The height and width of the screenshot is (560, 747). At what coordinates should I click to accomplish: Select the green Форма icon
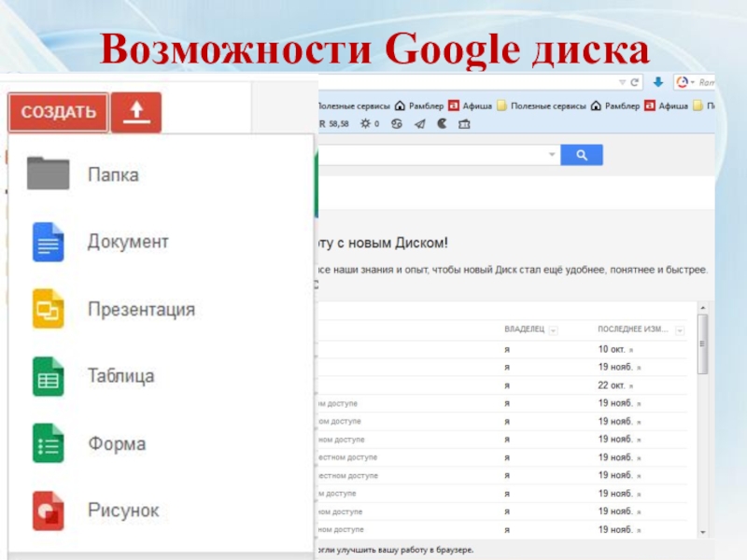pos(48,443)
